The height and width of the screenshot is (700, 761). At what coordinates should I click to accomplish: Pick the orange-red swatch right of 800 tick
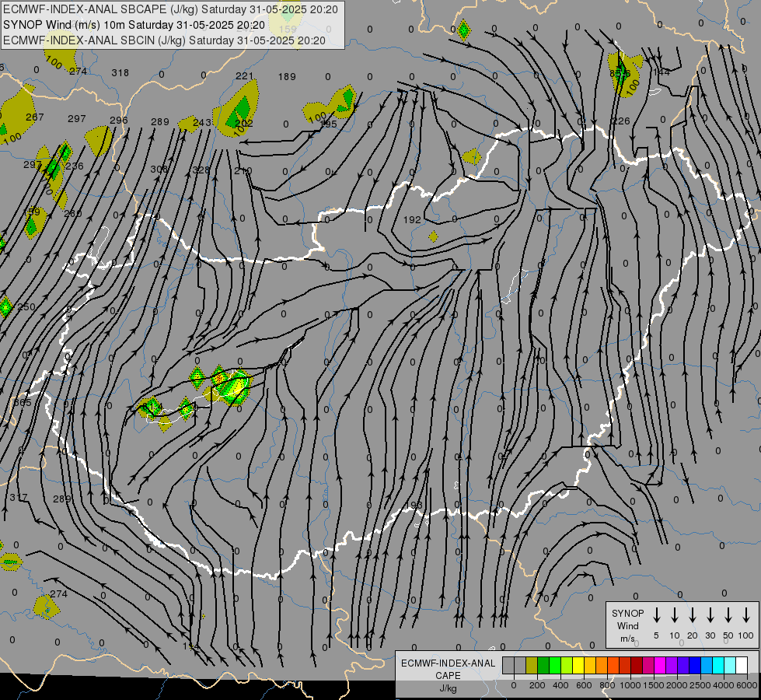pos(613,666)
